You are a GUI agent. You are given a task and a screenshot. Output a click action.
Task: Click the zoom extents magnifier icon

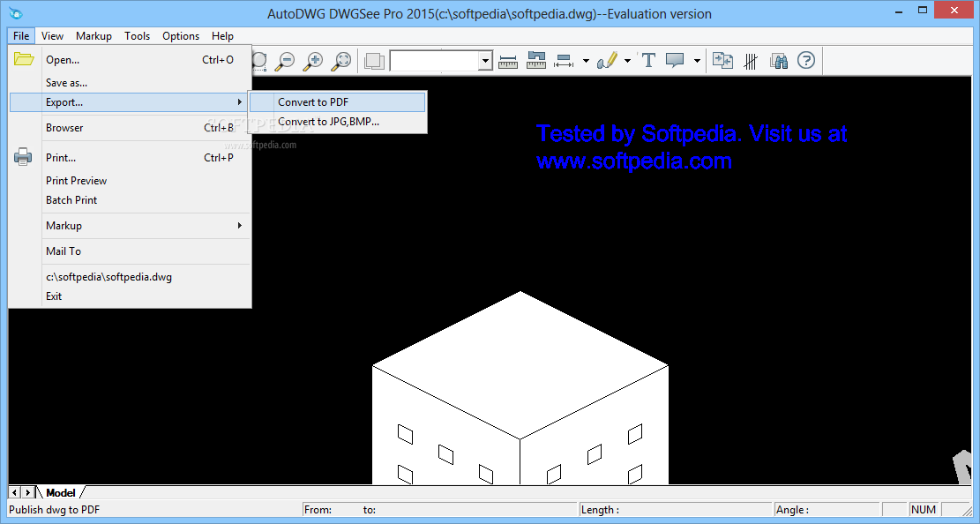tap(342, 61)
